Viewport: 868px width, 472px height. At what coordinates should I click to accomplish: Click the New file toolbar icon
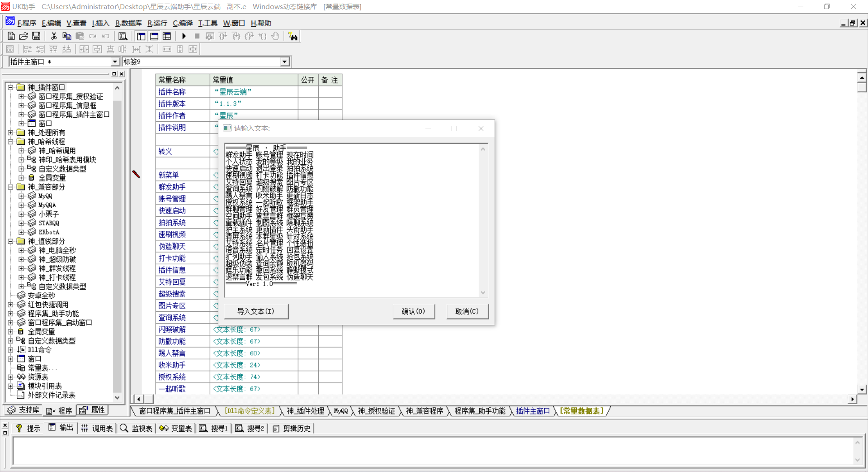tap(11, 36)
